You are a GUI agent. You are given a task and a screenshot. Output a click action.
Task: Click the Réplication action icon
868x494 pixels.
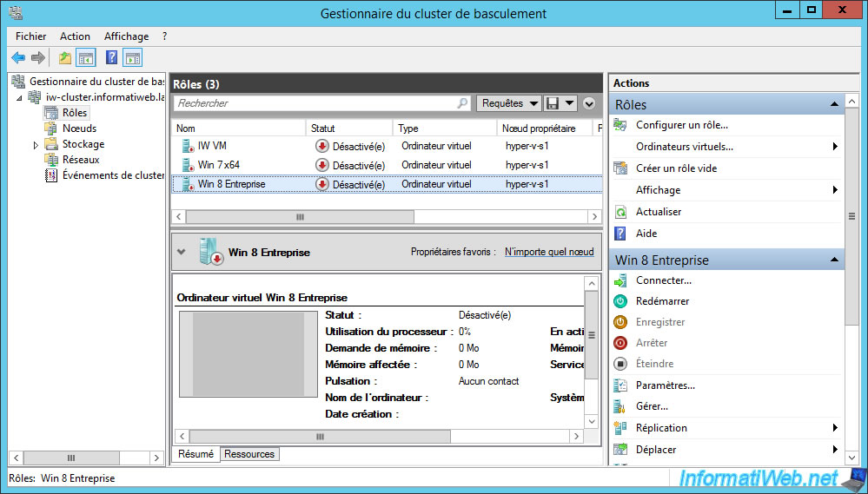coord(620,428)
